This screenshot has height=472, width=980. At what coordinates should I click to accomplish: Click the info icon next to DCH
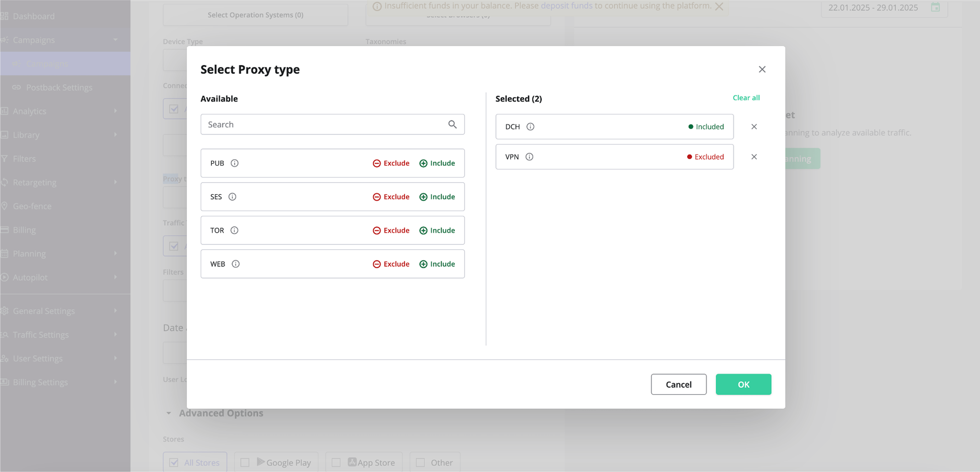click(530, 127)
